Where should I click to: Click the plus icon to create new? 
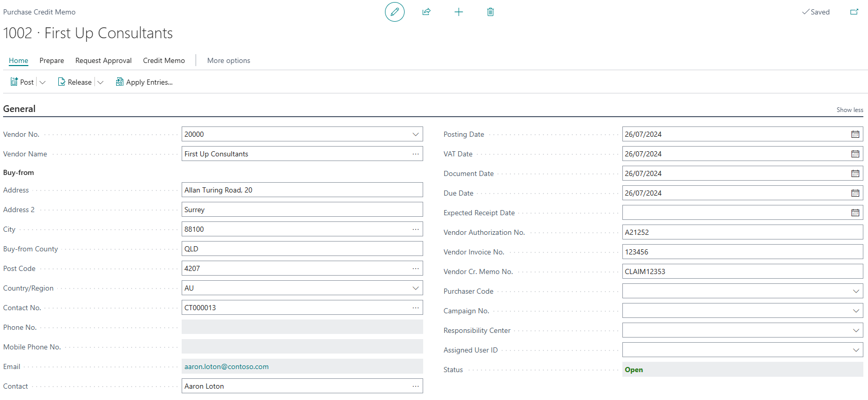tap(459, 12)
